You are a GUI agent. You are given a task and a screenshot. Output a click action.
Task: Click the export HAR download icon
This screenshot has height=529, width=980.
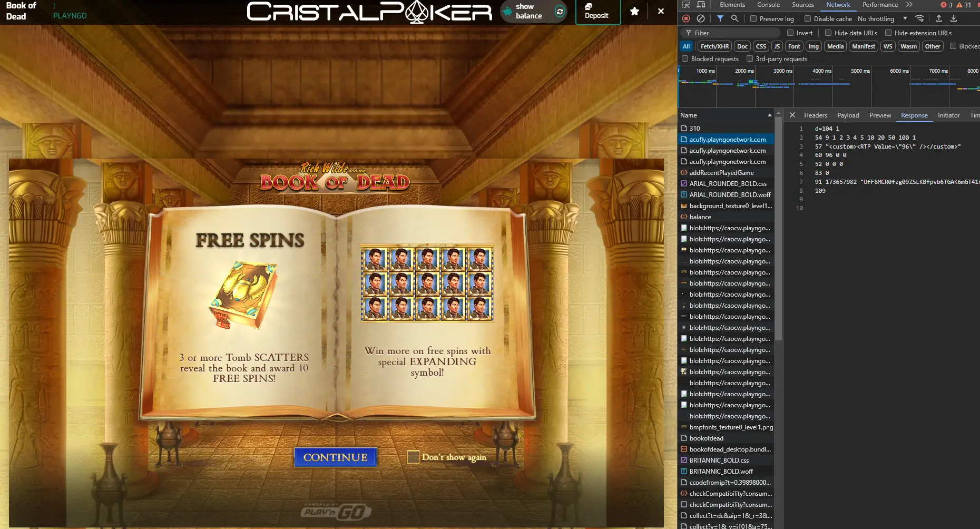pyautogui.click(x=954, y=18)
